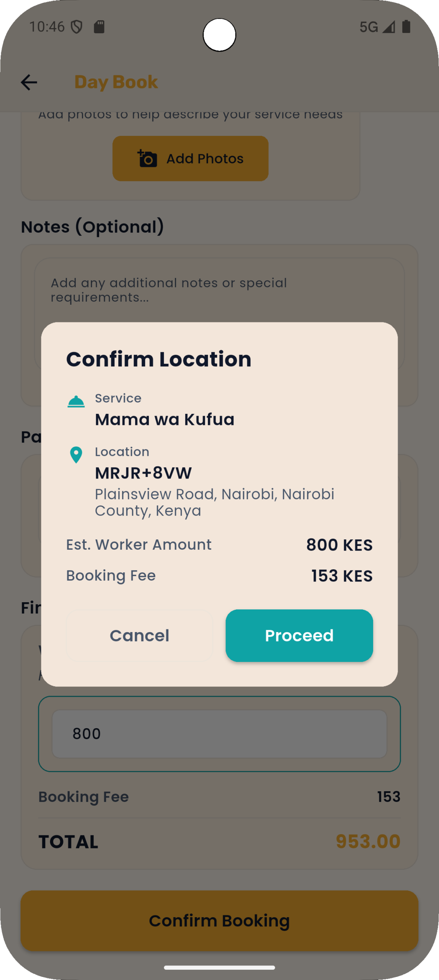
Task: Tap the Proceed button
Action: pos(299,635)
